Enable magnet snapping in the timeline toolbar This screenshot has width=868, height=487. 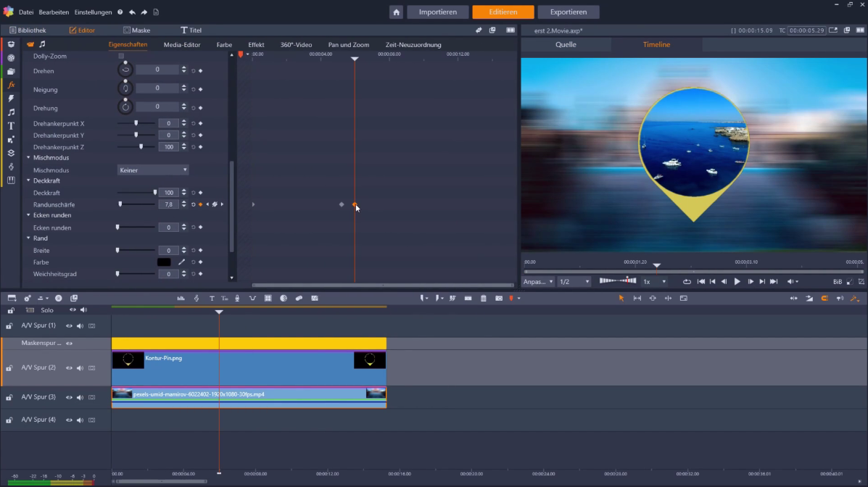point(825,298)
